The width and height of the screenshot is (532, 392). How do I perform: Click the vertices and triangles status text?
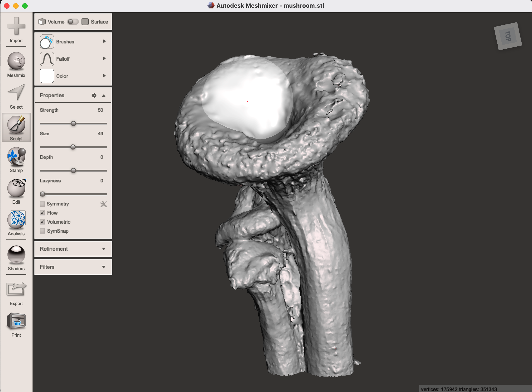459,389
